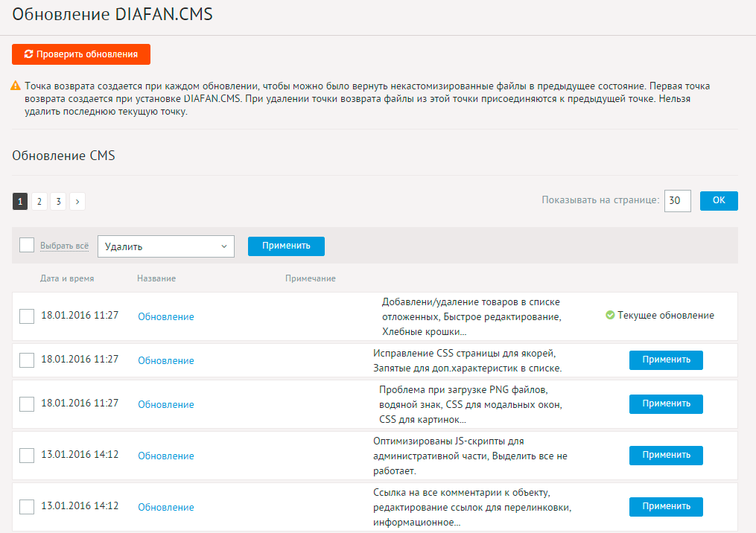The image size is (756, 533).
Task: Click the note 'Добавлени/удаление товаров в списке отложенных'
Action: pyautogui.click(x=471, y=316)
